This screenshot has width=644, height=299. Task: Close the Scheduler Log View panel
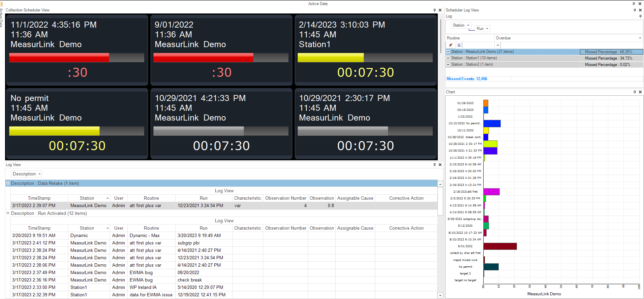640,10
